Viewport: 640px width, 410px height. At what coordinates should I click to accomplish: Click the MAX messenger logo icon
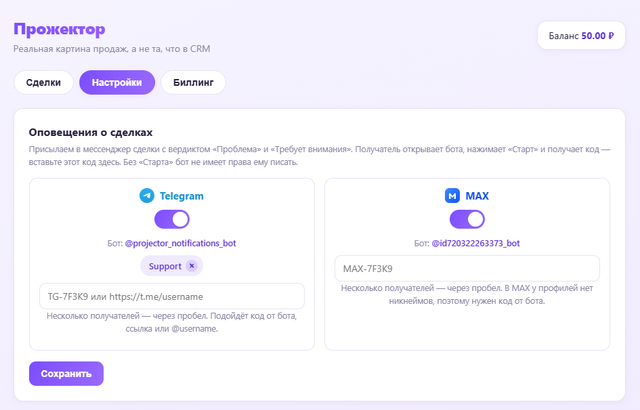pos(452,196)
